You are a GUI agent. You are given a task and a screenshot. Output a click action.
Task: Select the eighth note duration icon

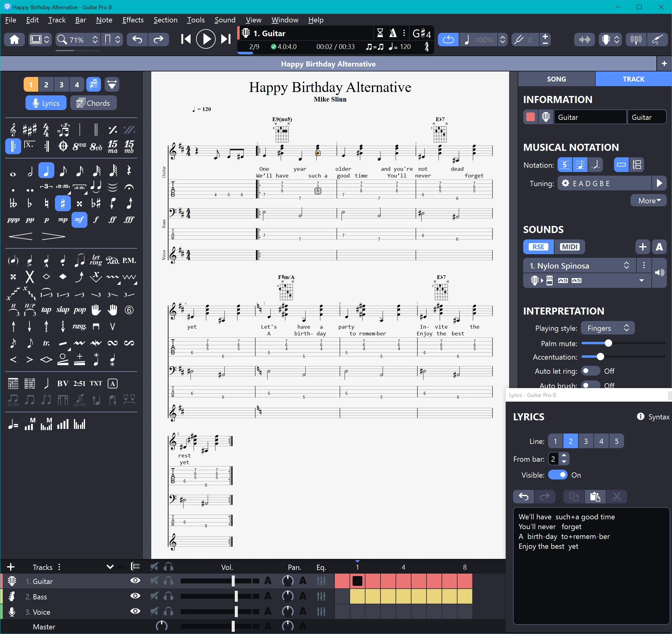tap(63, 171)
